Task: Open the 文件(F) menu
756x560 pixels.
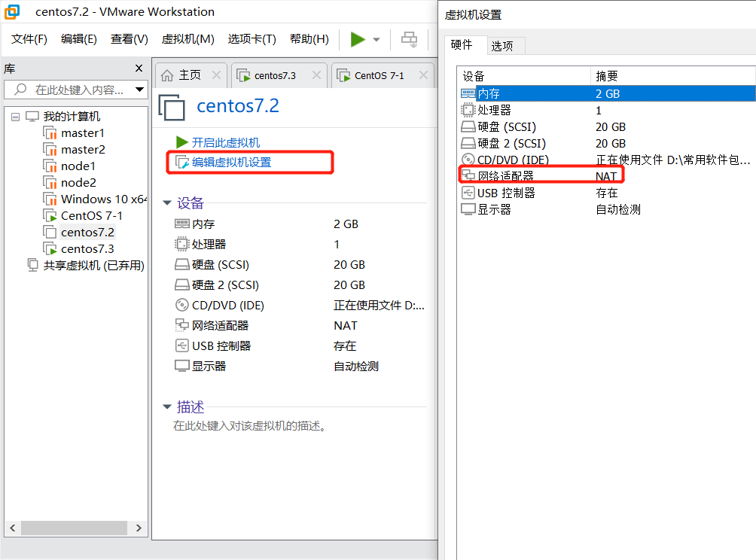Action: (x=29, y=39)
